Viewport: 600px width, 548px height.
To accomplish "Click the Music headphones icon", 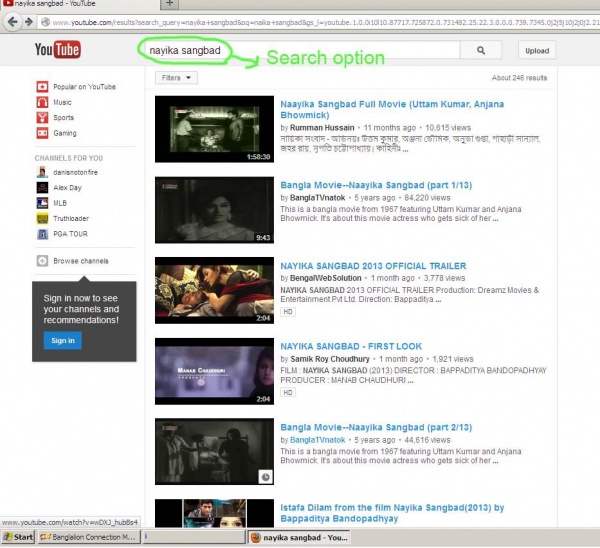I will pyautogui.click(x=42, y=102).
